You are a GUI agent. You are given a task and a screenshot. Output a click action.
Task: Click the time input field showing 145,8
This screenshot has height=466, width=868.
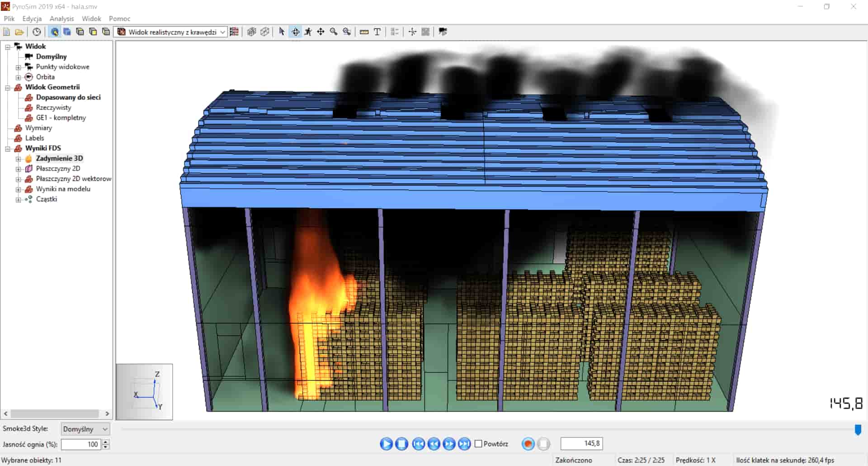pyautogui.click(x=581, y=443)
